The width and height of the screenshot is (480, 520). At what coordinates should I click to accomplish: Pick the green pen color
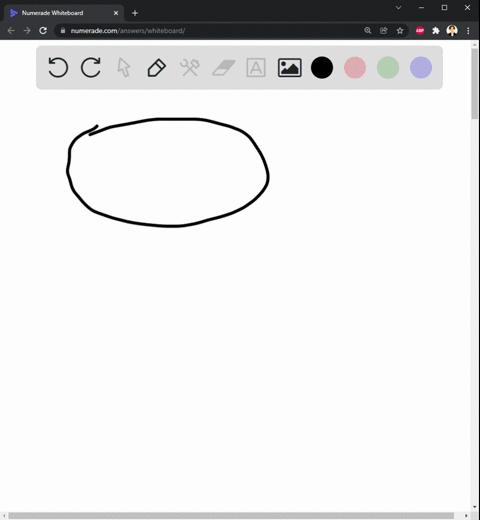click(388, 68)
